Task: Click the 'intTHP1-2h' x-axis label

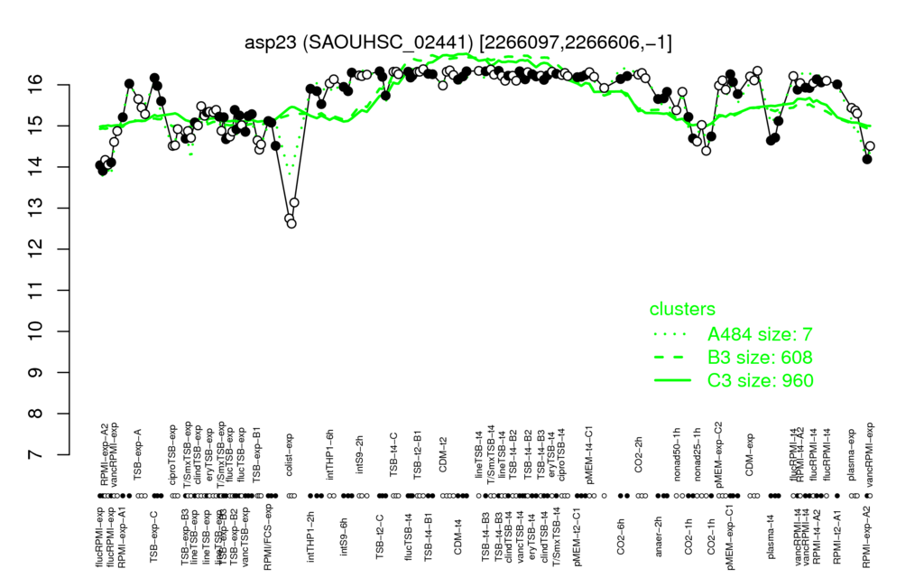Action: (x=310, y=536)
